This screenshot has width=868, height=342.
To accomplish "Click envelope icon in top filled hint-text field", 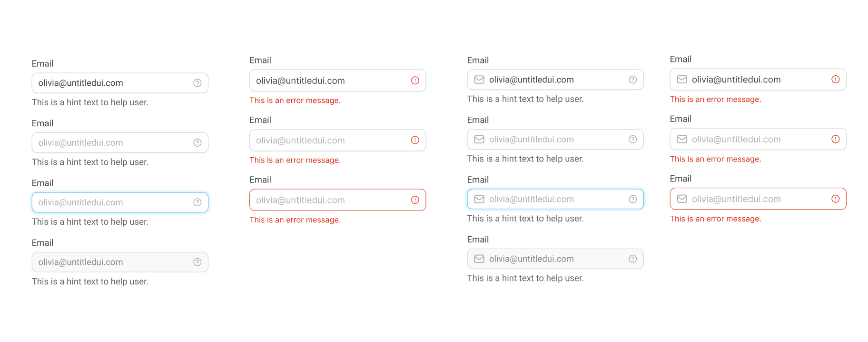I will pyautogui.click(x=479, y=80).
